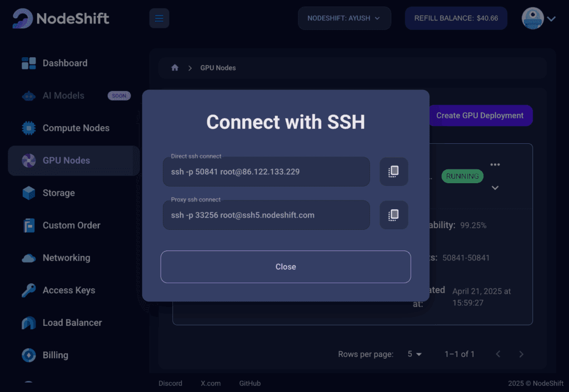569x392 pixels.
Task: Click the Connect with SSH heading
Action: (286, 122)
